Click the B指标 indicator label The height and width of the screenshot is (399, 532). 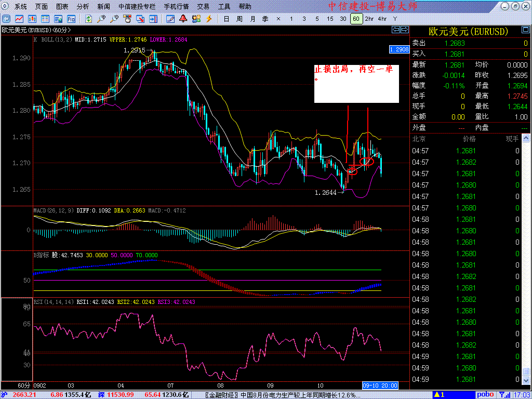(41, 255)
